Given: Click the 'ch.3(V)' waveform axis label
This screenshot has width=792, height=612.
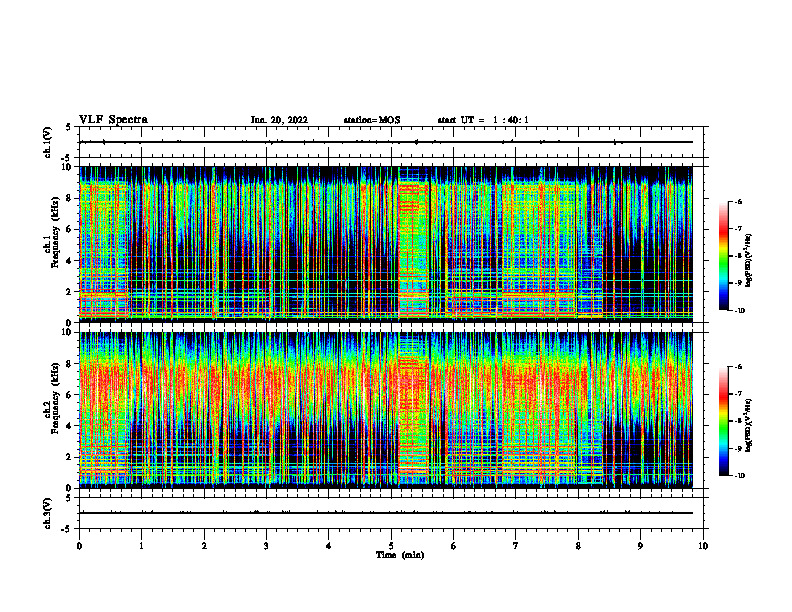Looking at the screenshot, I should pos(47,513).
